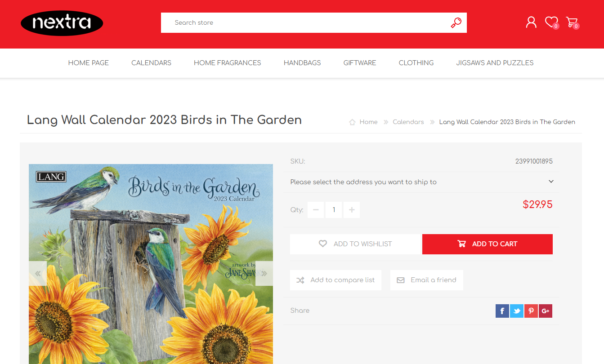Open the user account icon
Image resolution: width=604 pixels, height=364 pixels.
[531, 22]
